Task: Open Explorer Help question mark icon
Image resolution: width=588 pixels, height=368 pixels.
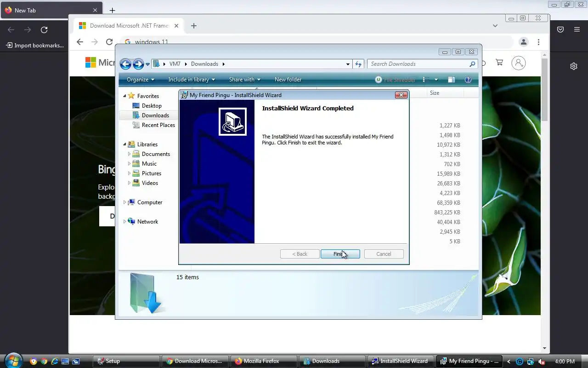Action: (x=468, y=80)
